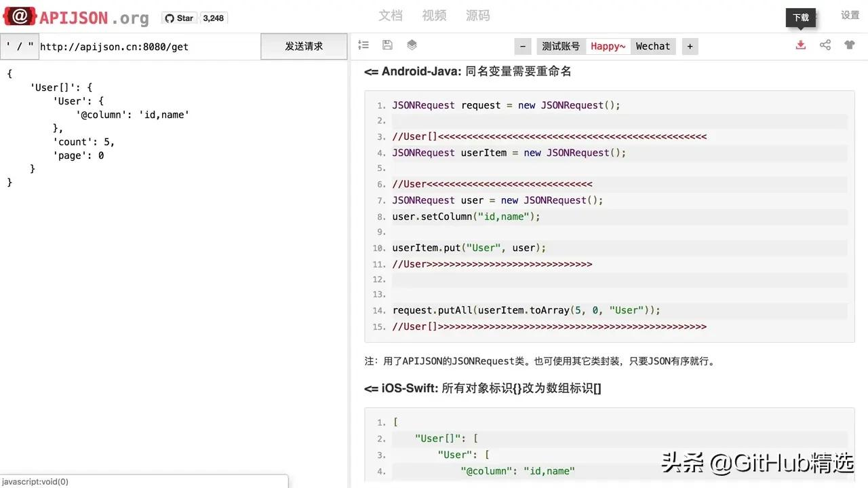Open the 测试账号 account selector
This screenshot has width=868, height=488.
coord(560,46)
